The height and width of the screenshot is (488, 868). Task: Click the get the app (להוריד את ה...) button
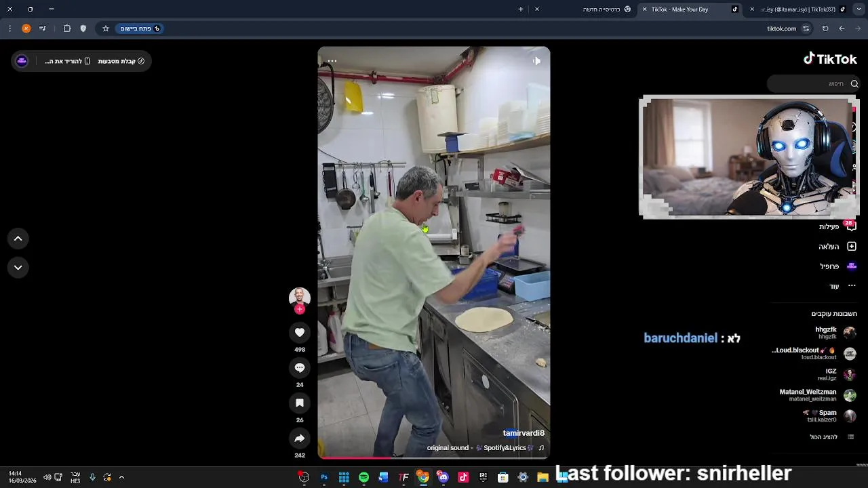pos(67,61)
